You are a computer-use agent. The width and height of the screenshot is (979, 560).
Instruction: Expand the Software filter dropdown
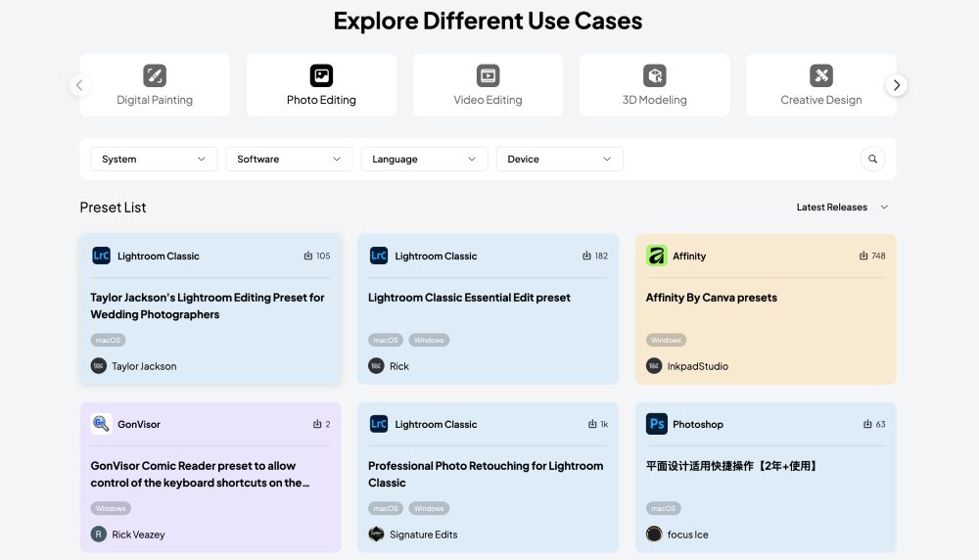[289, 160]
